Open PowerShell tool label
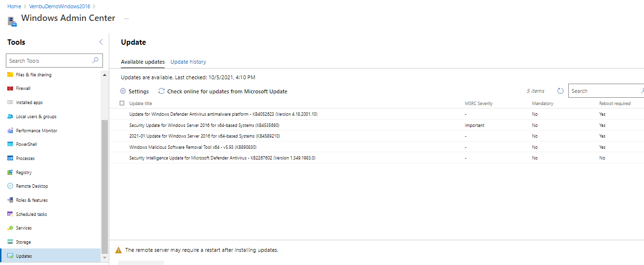The height and width of the screenshot is (265, 644). click(26, 144)
